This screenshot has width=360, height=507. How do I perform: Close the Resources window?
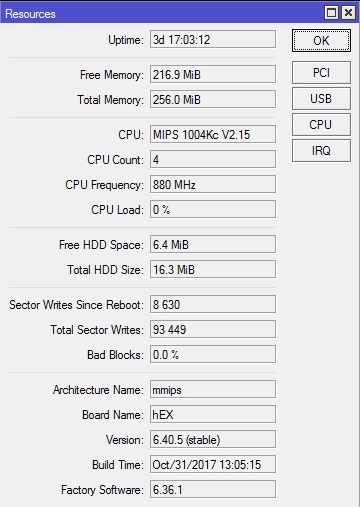[x=348, y=13]
